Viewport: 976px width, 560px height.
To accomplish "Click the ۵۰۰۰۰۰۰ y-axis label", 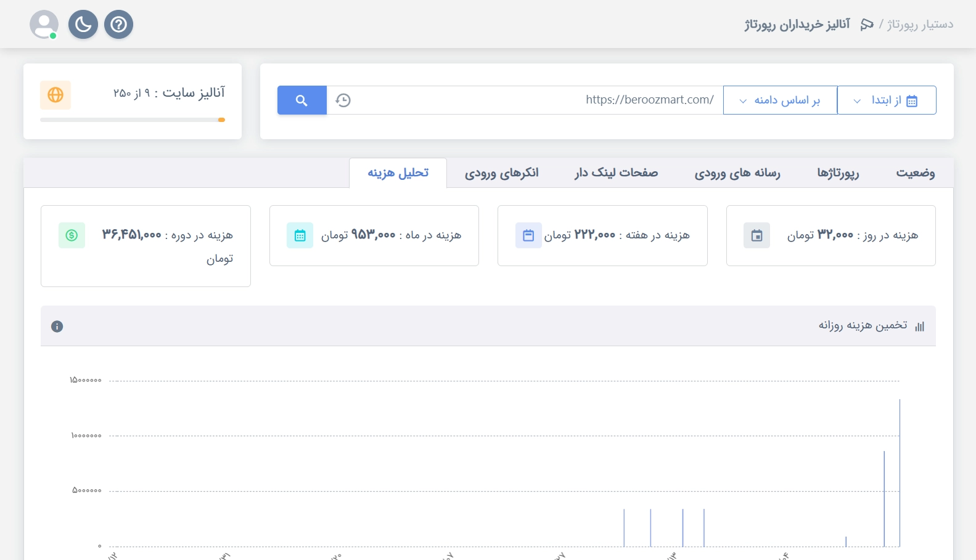I will [87, 490].
